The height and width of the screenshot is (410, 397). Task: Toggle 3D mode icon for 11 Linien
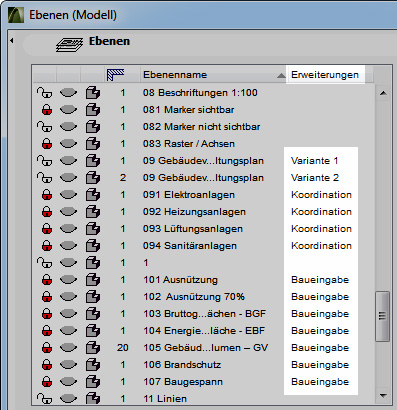[x=93, y=398]
